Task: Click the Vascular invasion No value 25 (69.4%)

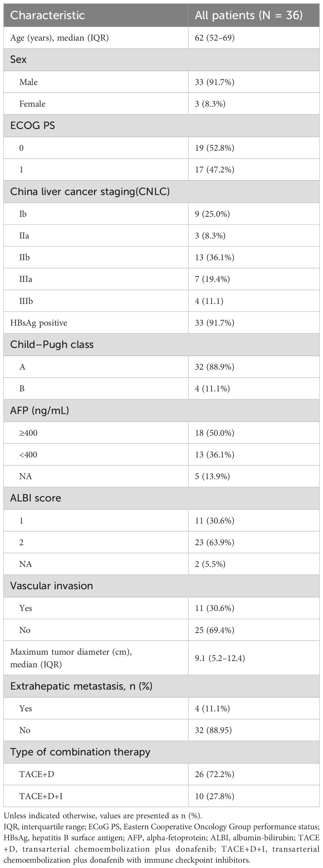Action: 214,630
